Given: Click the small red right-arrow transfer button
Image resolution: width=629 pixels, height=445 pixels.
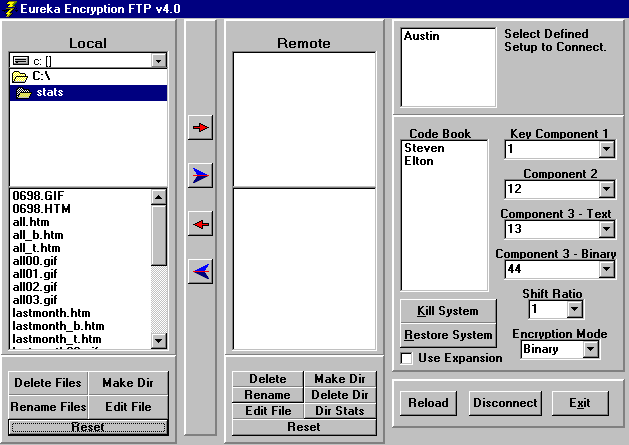Looking at the screenshot, I should (201, 127).
